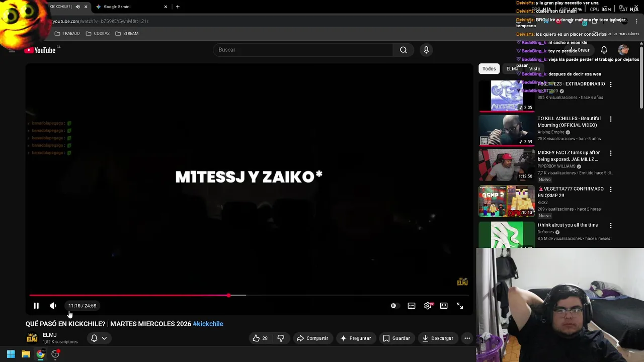This screenshot has height=362, width=644.
Task: Click the red playhead scrubber dot
Action: point(229,295)
